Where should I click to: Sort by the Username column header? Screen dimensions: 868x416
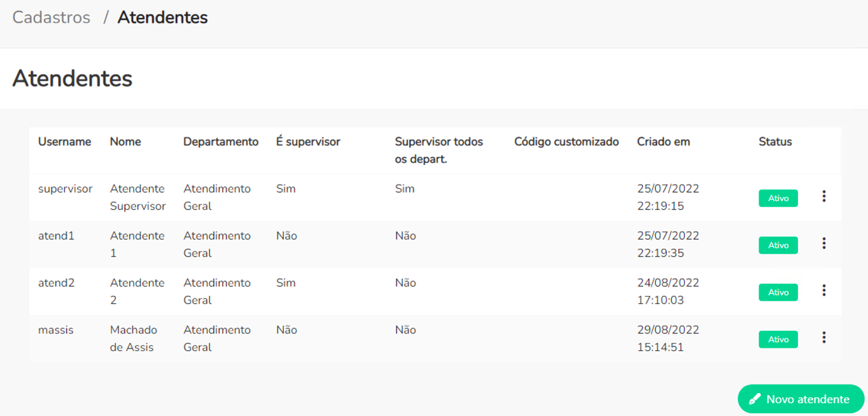tap(65, 142)
